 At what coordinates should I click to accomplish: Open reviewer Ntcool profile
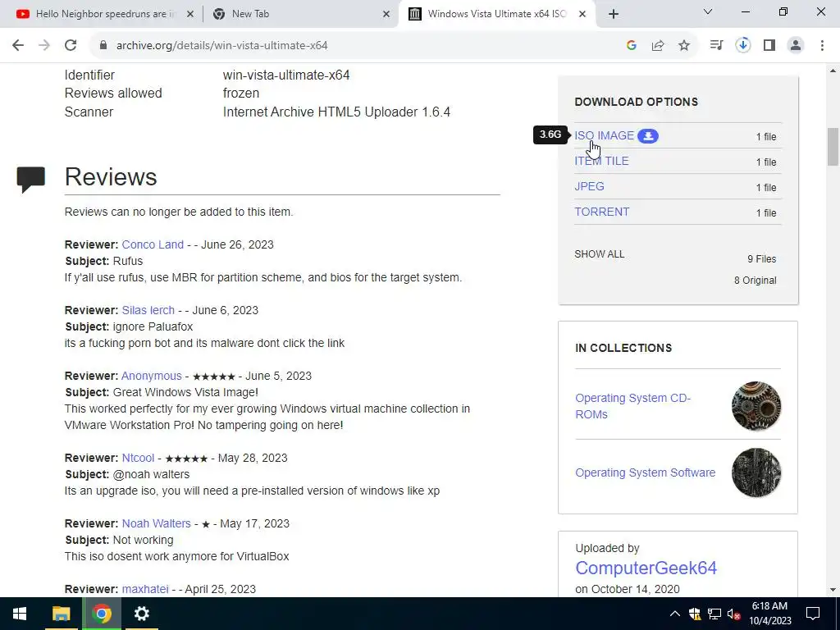[x=138, y=458]
